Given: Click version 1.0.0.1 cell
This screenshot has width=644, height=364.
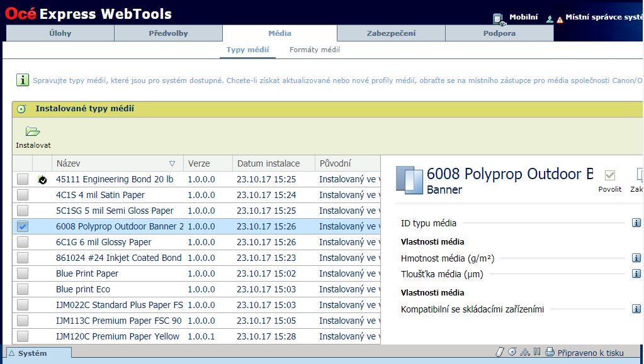Looking at the screenshot, I should pos(201,336).
